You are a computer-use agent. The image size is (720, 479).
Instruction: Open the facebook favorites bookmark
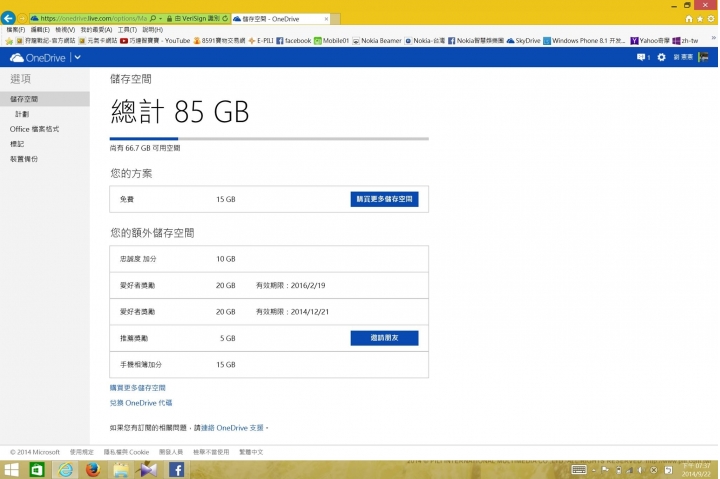[x=293, y=40]
